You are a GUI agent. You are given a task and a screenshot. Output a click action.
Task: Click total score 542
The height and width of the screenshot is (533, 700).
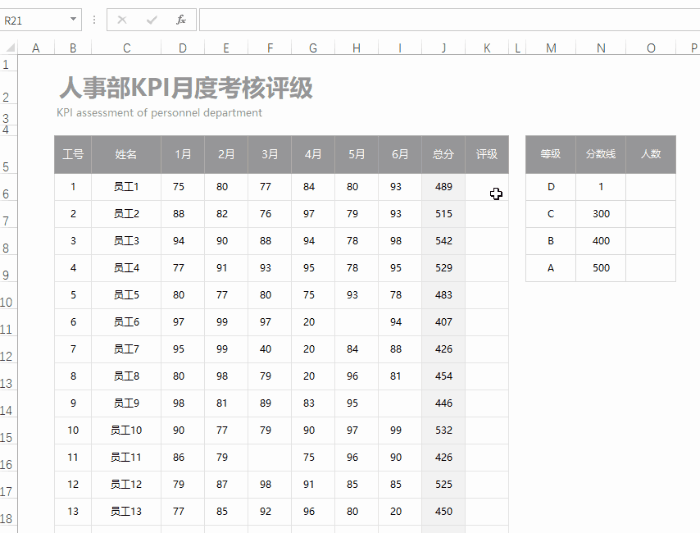pos(443,241)
